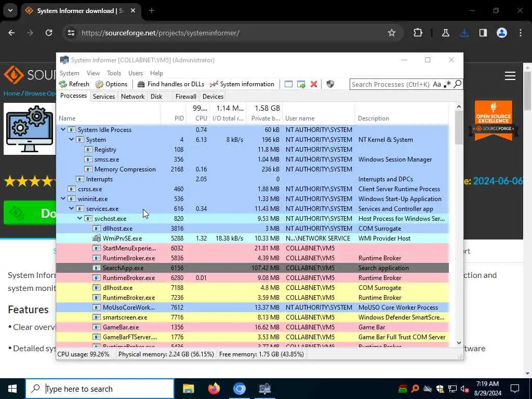Select the StartMenuExperie... process

(x=252, y=248)
